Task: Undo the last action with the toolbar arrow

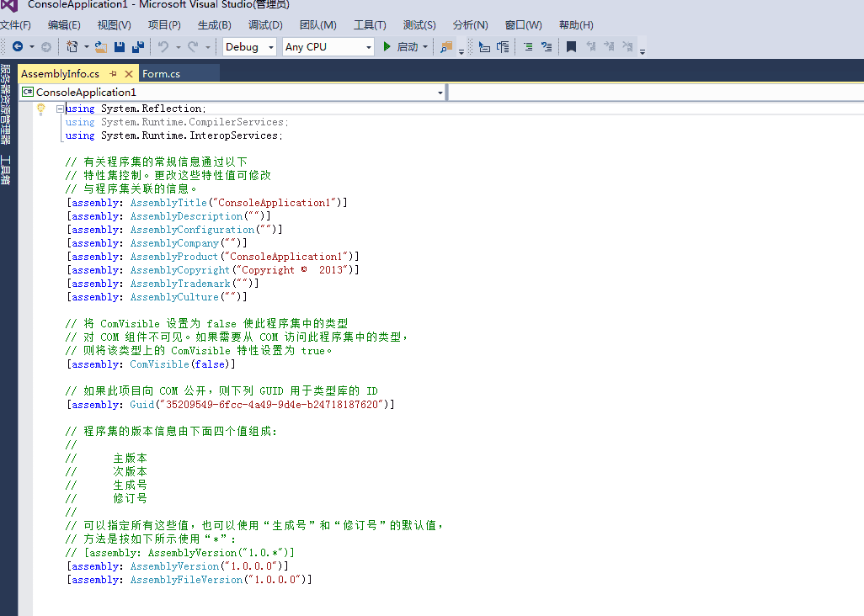Action: pyautogui.click(x=163, y=47)
